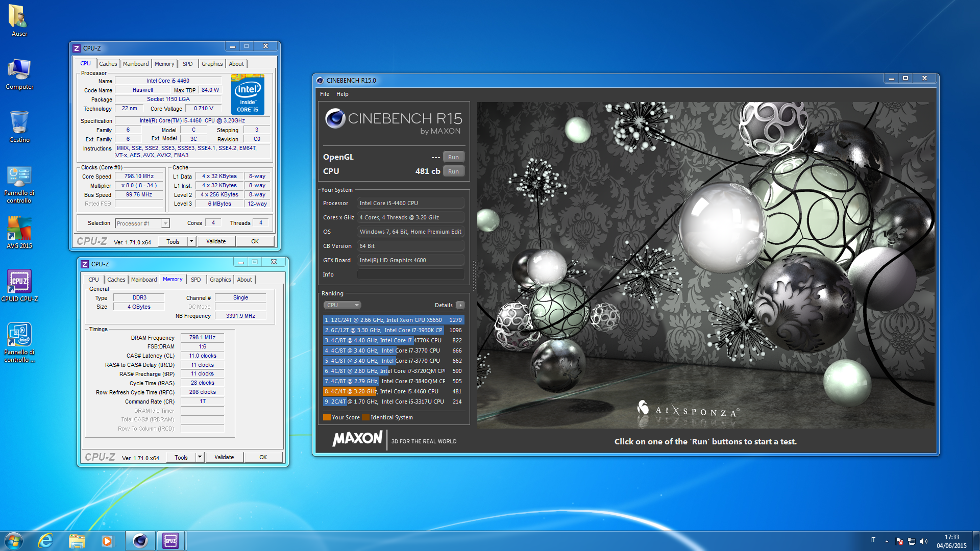The height and width of the screenshot is (551, 980).
Task: Switch to About tab in top CPU-Z
Action: [236, 64]
